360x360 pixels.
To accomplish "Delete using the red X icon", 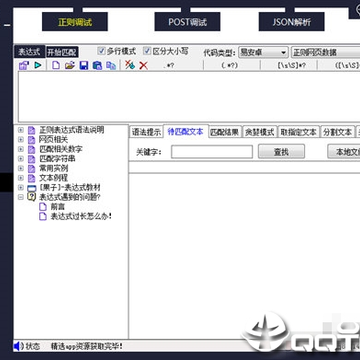I will point(143,65).
